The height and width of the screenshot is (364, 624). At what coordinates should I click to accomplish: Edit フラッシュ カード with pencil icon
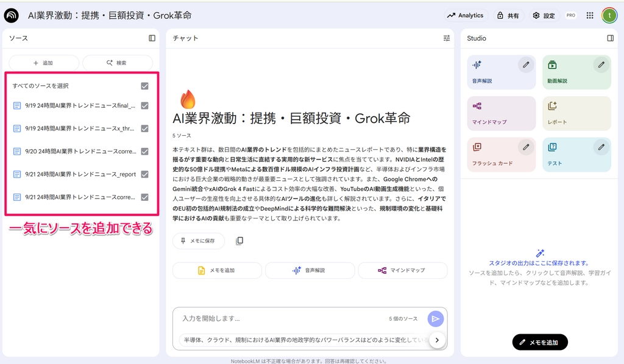click(526, 147)
